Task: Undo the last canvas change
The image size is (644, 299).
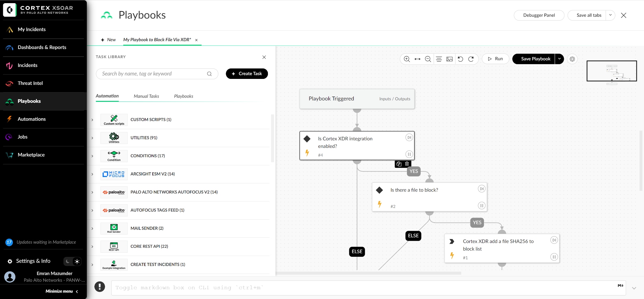Action: pos(460,59)
